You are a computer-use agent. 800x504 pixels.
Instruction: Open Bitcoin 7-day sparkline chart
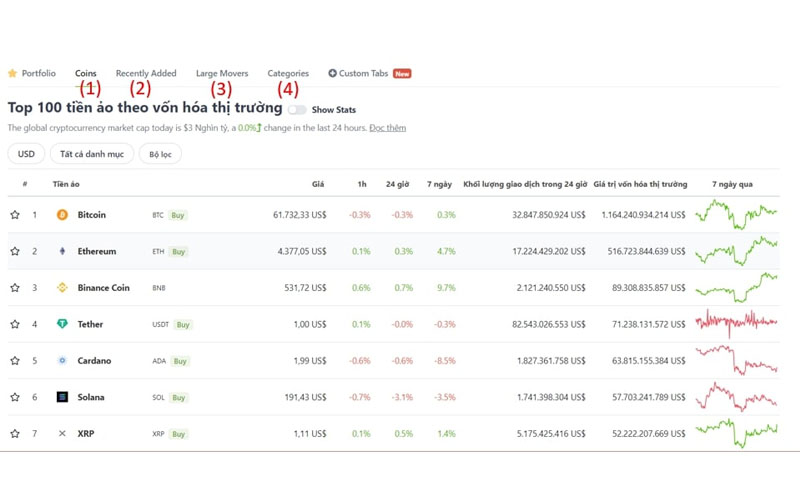point(736,214)
